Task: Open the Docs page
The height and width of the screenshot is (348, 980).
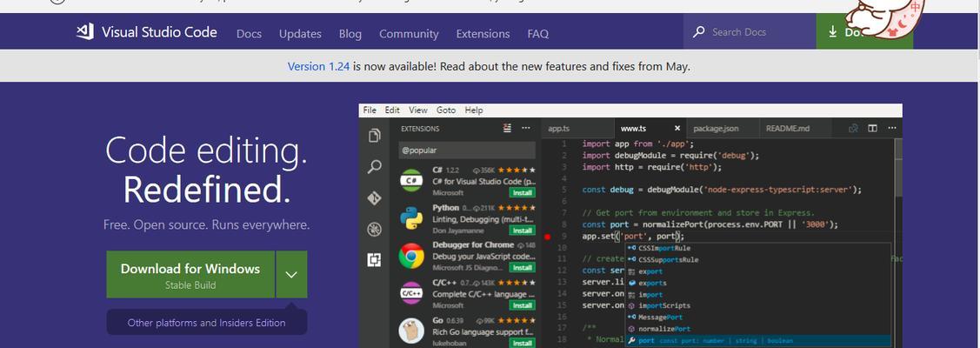Action: click(249, 34)
